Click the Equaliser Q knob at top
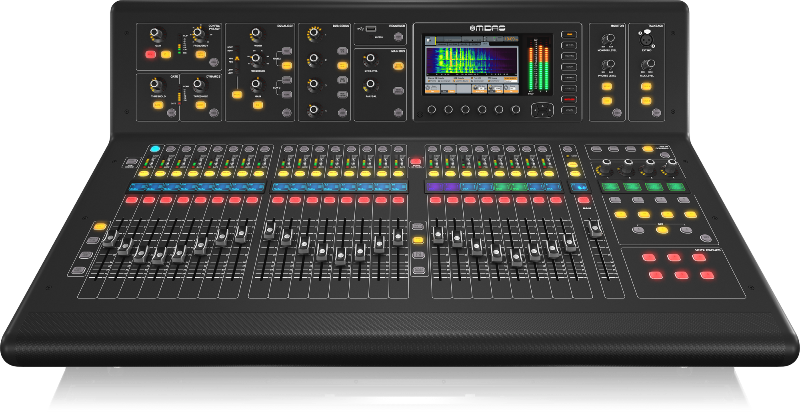The width and height of the screenshot is (800, 412). pyautogui.click(x=257, y=35)
